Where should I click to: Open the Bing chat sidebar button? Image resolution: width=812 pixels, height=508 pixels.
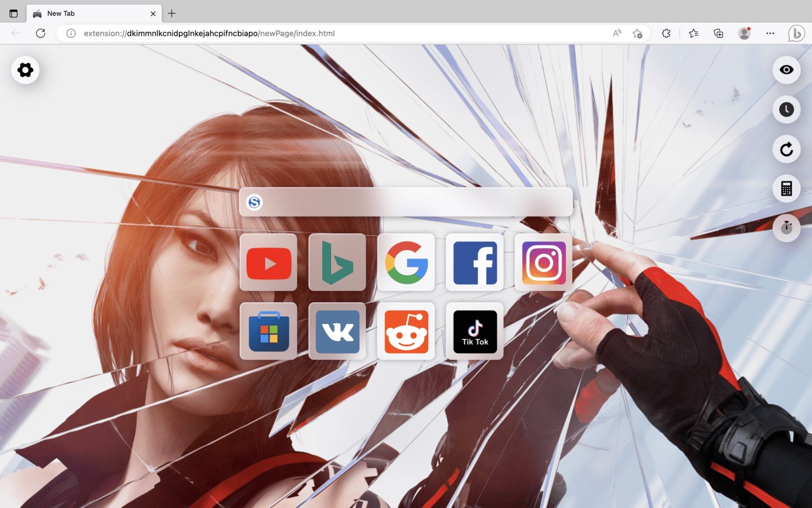796,33
